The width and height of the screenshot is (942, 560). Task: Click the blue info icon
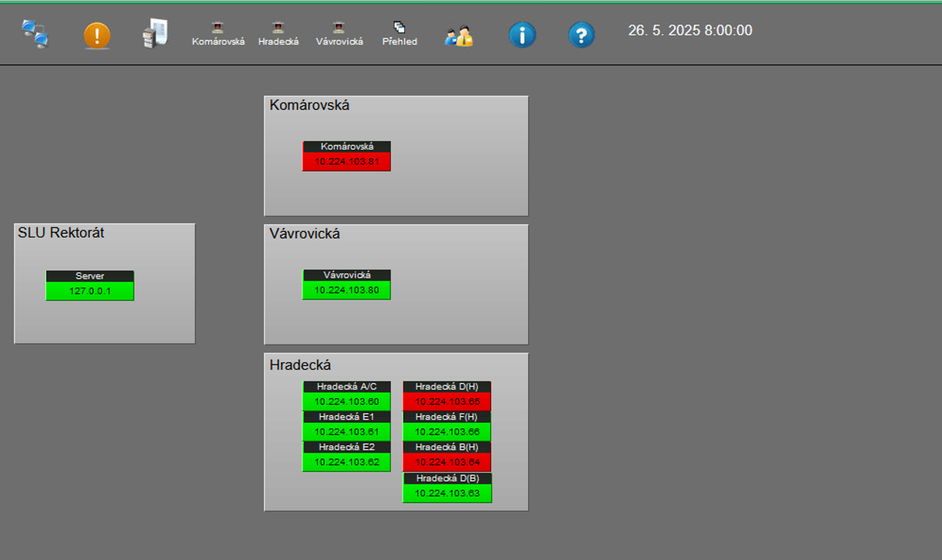coord(522,35)
